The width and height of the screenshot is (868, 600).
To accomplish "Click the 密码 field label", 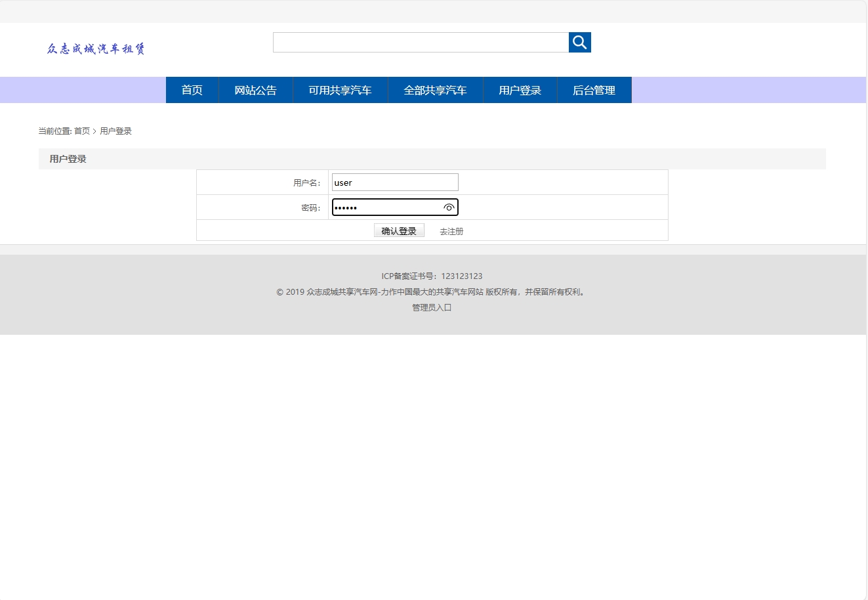I will [311, 207].
